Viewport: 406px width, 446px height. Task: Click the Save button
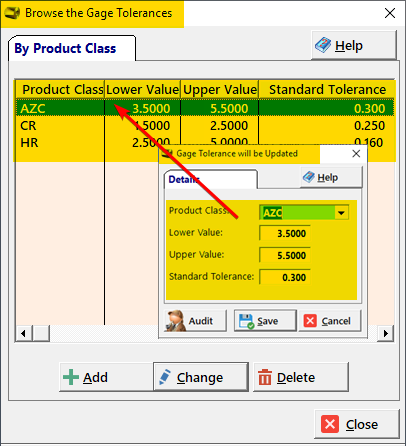(x=265, y=321)
